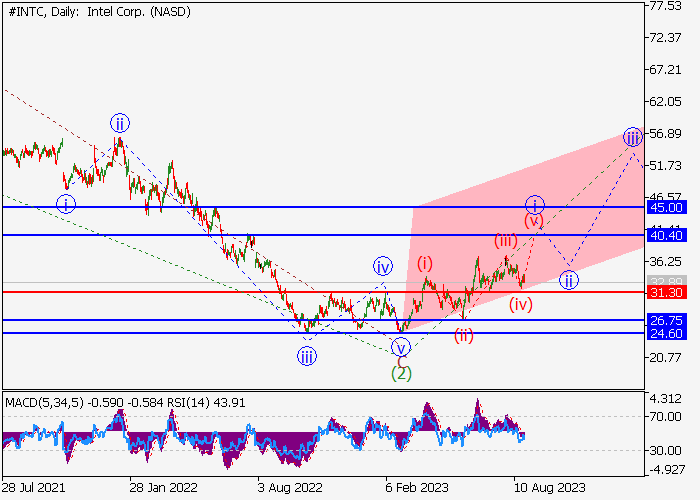
Task: Click the 67.21 price axis value
Action: [x=666, y=70]
